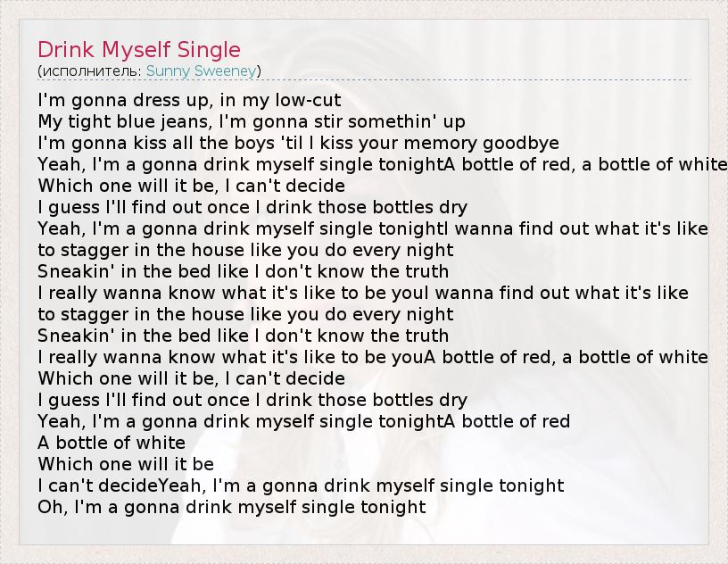Click the second "I guess I'll find out" line
Screen dimensions: 728x564
(252, 400)
